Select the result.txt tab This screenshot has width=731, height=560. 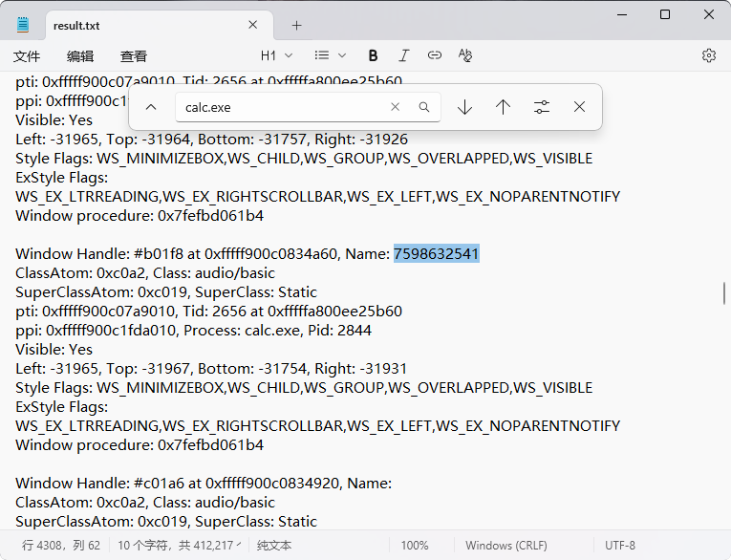(159, 26)
